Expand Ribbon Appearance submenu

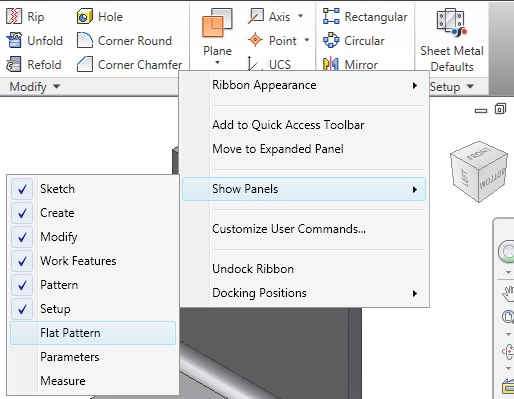click(x=304, y=85)
